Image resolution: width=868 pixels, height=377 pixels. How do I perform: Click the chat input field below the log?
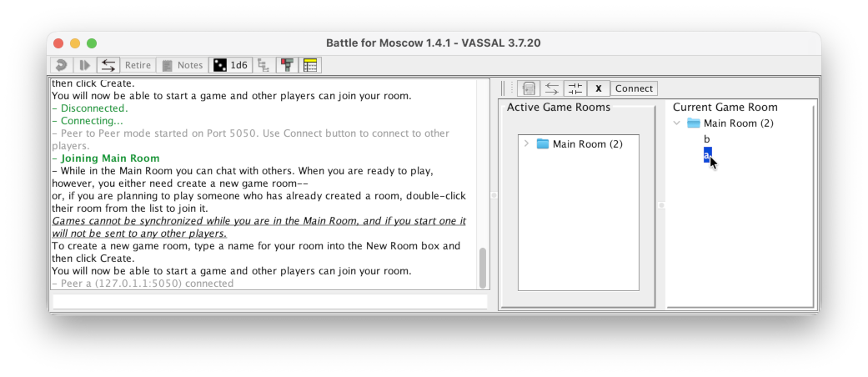269,302
